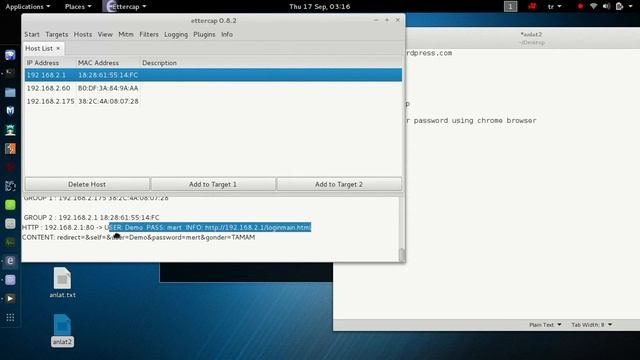Open Tab Width dropdown in editor
This screenshot has width=640, height=360.
click(x=591, y=324)
